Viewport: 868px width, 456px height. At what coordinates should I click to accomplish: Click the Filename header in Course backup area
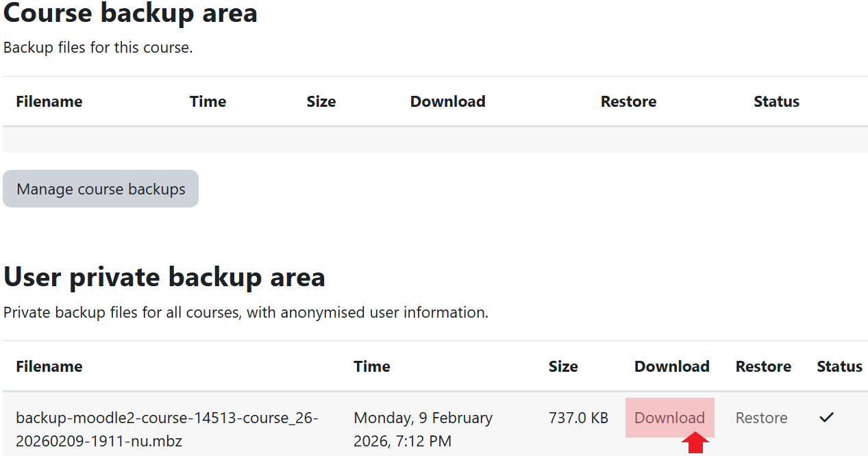[x=49, y=101]
